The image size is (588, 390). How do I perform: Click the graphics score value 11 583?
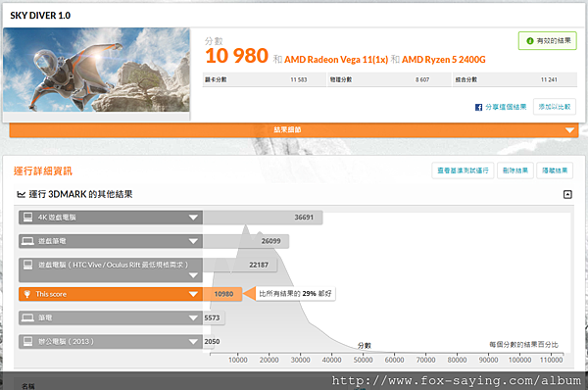(299, 80)
